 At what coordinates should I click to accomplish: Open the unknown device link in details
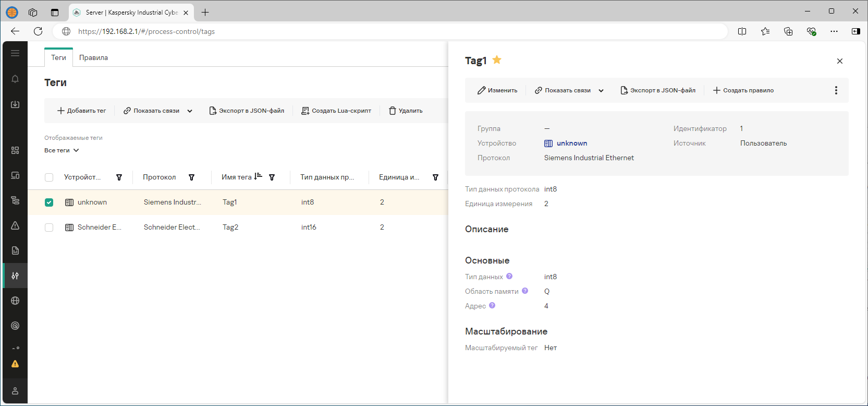click(x=571, y=143)
